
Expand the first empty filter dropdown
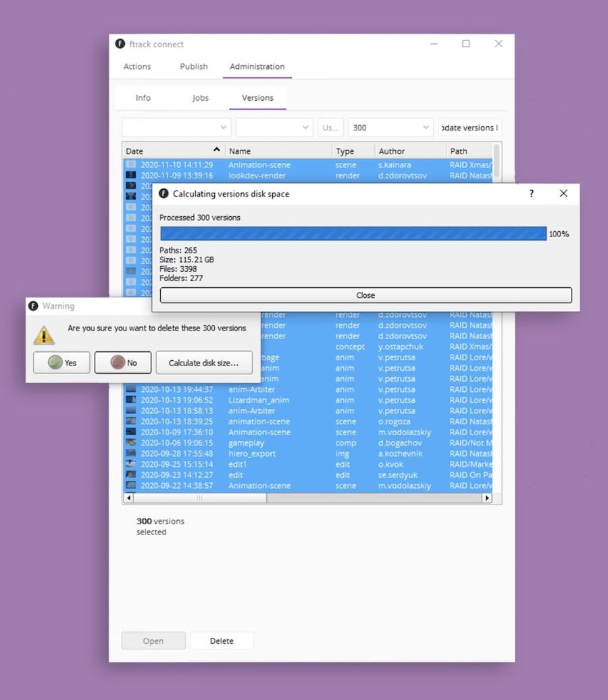pyautogui.click(x=176, y=128)
